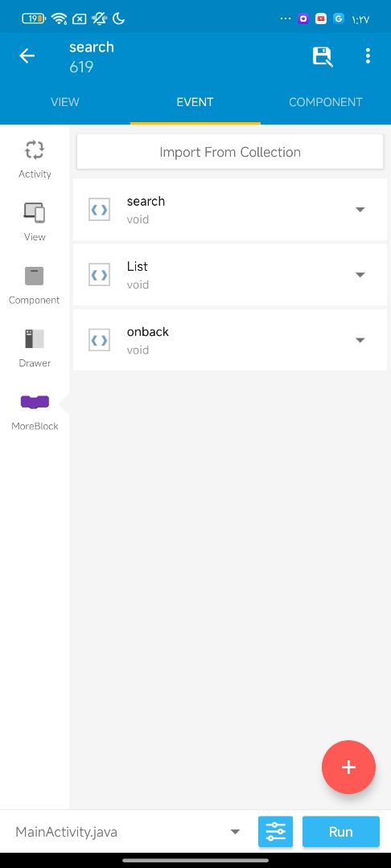Select the View events category

[35, 222]
